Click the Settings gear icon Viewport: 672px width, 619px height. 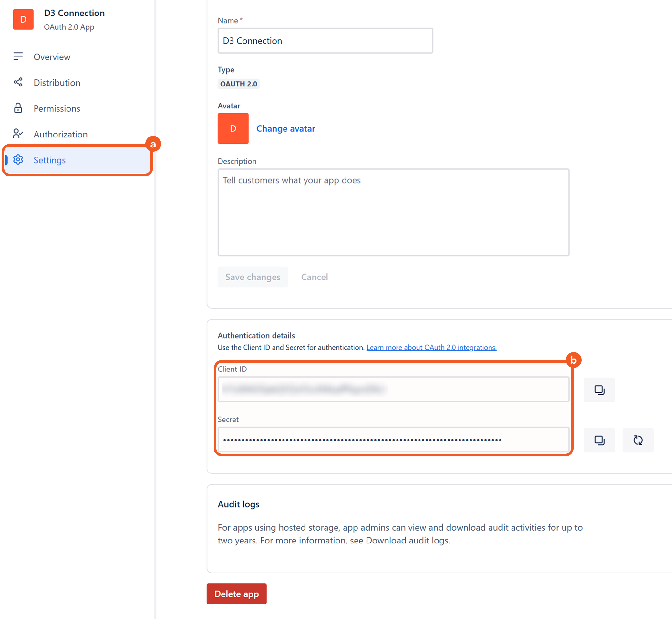pyautogui.click(x=18, y=160)
